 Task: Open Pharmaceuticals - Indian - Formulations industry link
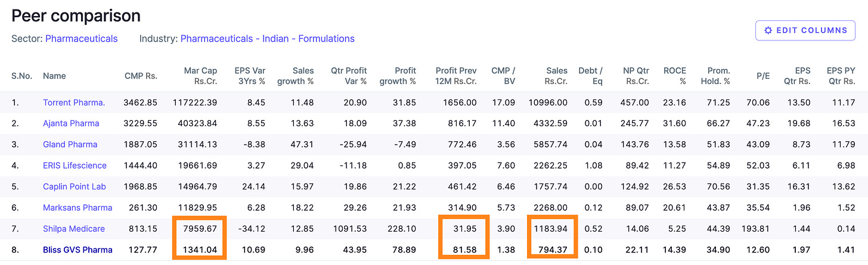268,39
